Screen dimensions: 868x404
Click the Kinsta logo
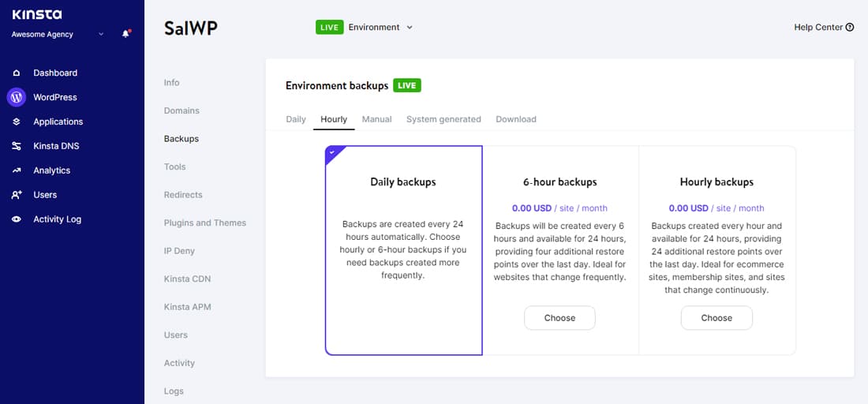tap(37, 14)
